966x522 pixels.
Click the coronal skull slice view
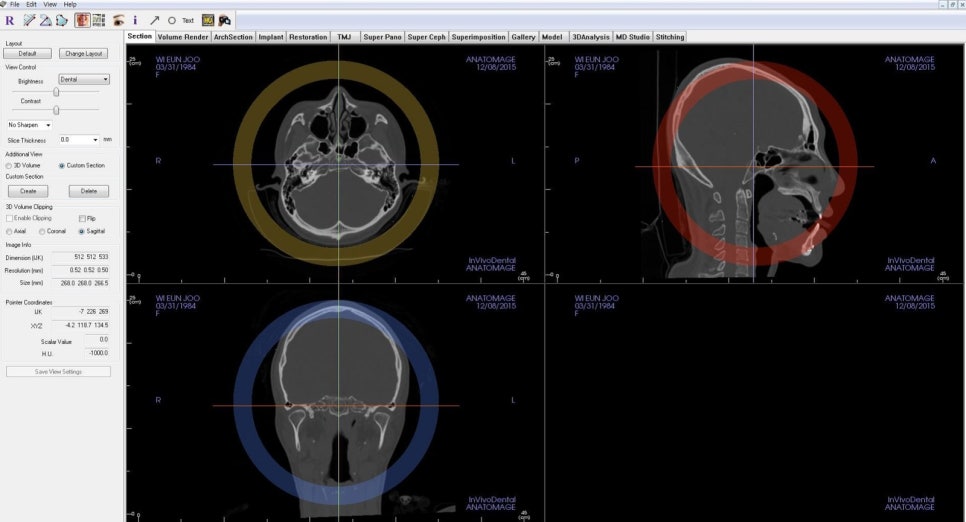(x=338, y=404)
